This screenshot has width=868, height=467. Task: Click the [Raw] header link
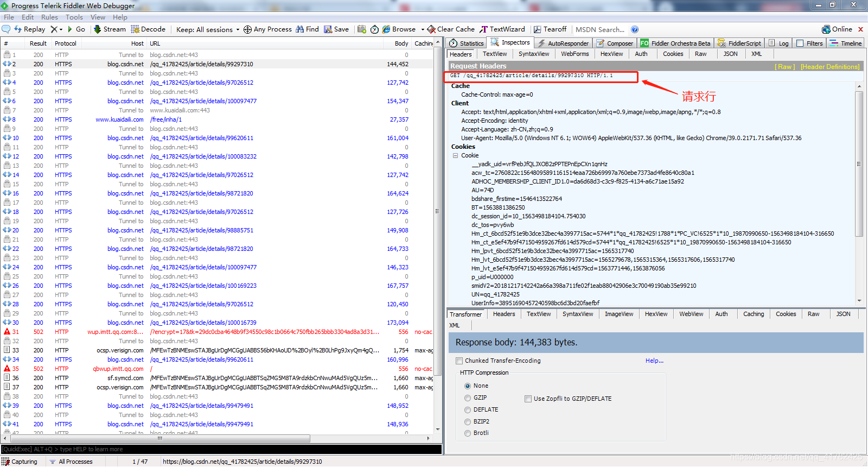coord(785,67)
